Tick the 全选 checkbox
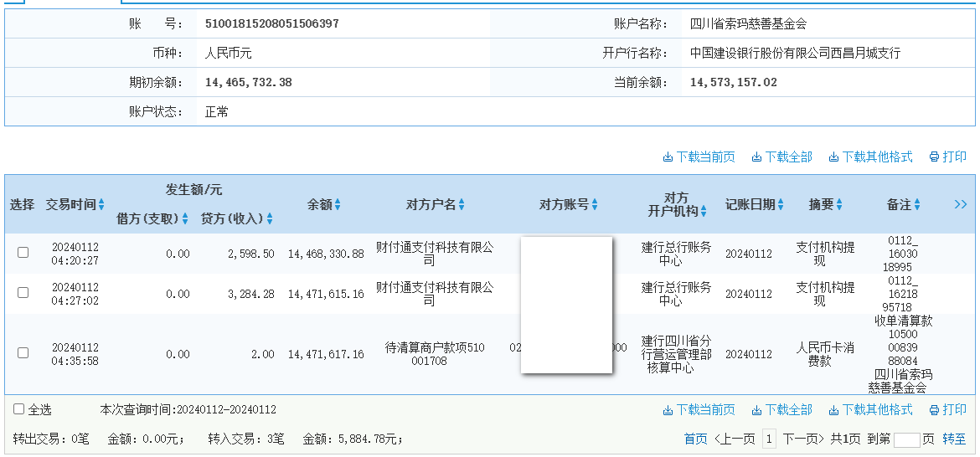The height and width of the screenshot is (457, 980). pyautogui.click(x=18, y=409)
